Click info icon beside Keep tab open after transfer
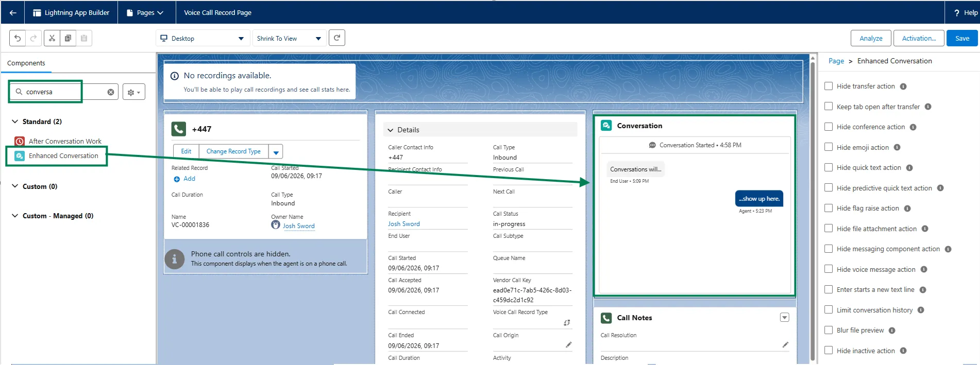 [x=928, y=107]
